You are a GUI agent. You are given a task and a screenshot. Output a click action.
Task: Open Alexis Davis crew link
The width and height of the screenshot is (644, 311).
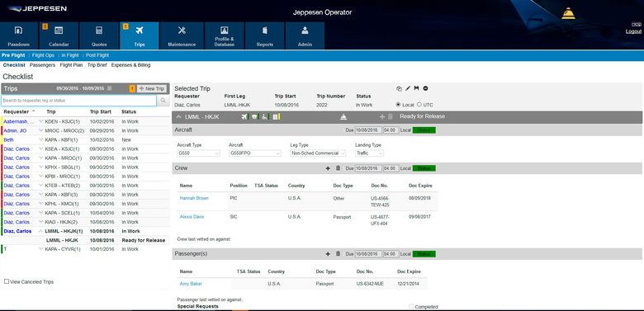(192, 217)
